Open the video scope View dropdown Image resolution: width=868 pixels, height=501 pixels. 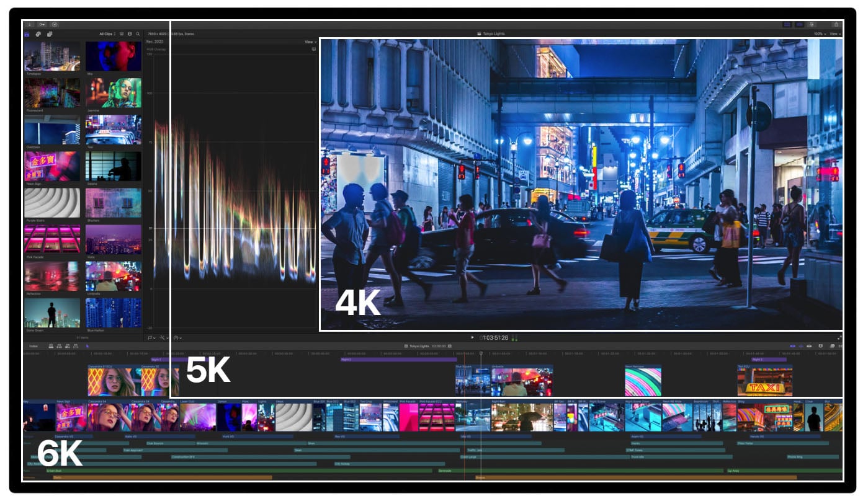[x=310, y=42]
